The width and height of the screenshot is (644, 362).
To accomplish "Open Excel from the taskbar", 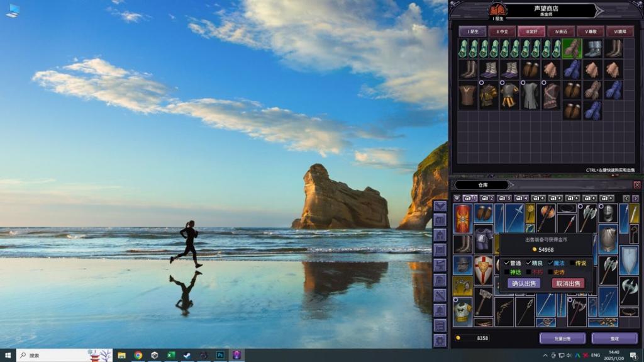I will click(x=171, y=356).
